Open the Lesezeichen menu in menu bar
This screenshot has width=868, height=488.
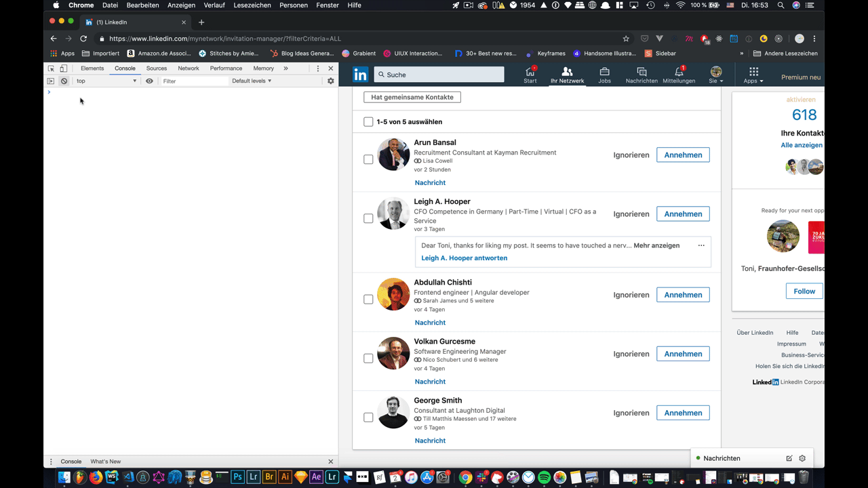[x=252, y=5]
